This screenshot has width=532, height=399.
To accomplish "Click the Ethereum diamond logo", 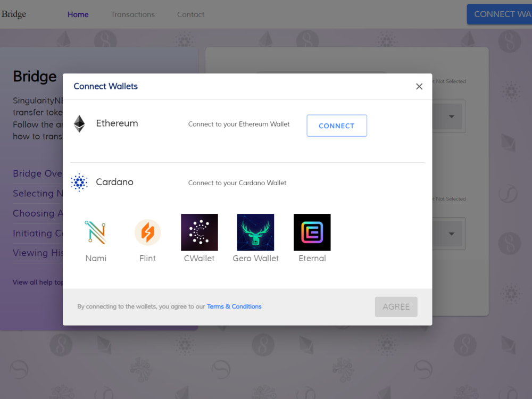I will (79, 123).
